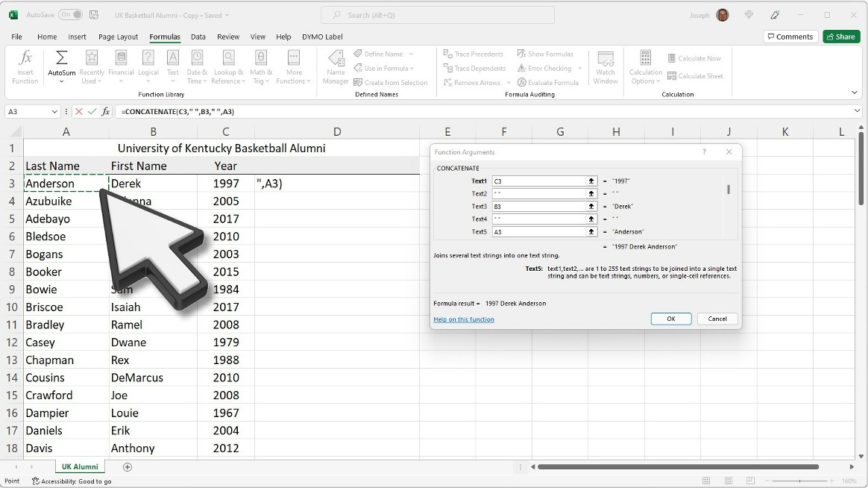Switch to Normal view in the status bar
868x488 pixels.
(x=706, y=481)
